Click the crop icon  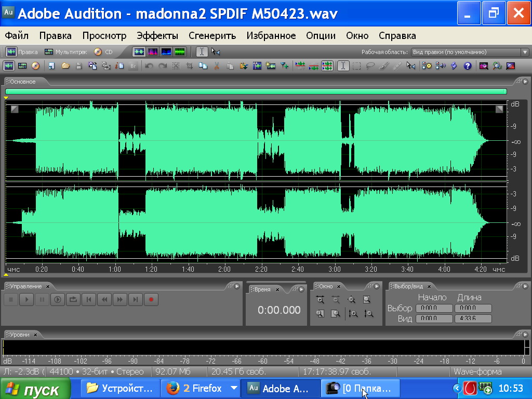pos(190,66)
